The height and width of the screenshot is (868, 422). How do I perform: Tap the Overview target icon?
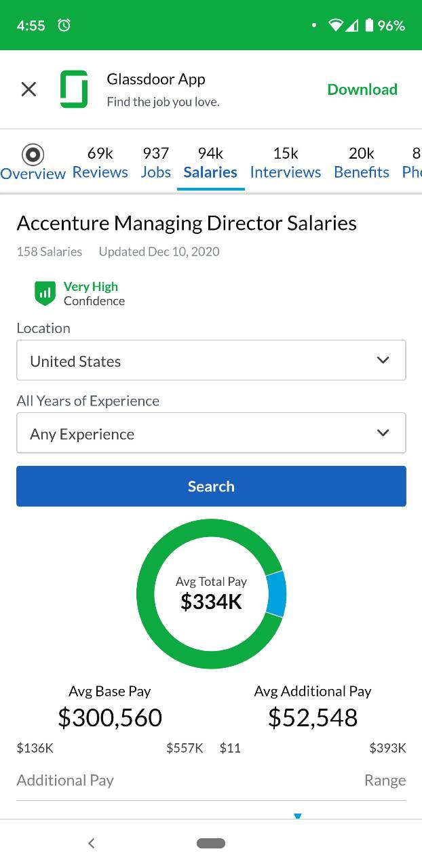click(x=33, y=155)
